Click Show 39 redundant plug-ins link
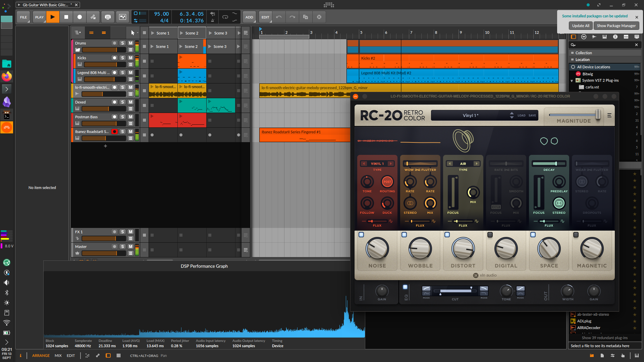This screenshot has height=362, width=644. click(604, 338)
